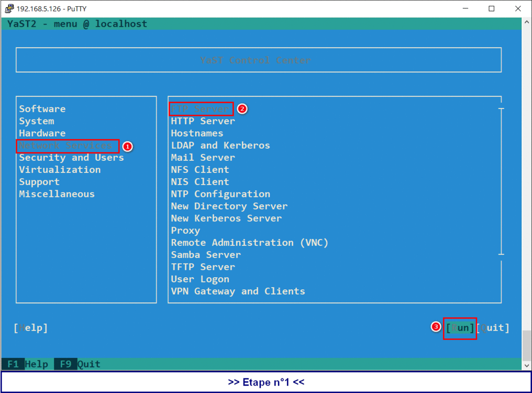Choose the User Logon module
The height and width of the screenshot is (393, 532).
(200, 279)
